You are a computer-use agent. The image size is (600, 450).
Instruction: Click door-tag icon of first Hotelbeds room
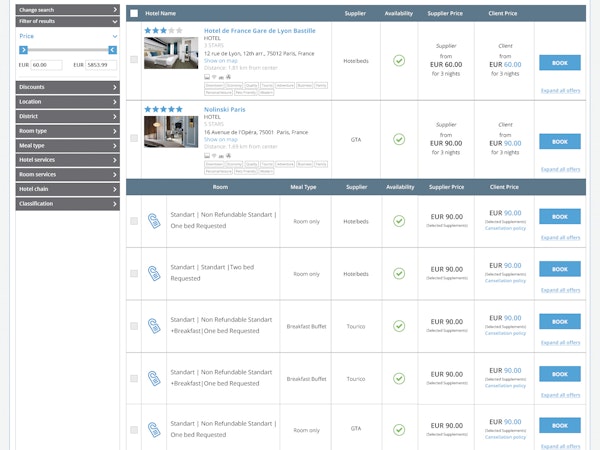154,221
